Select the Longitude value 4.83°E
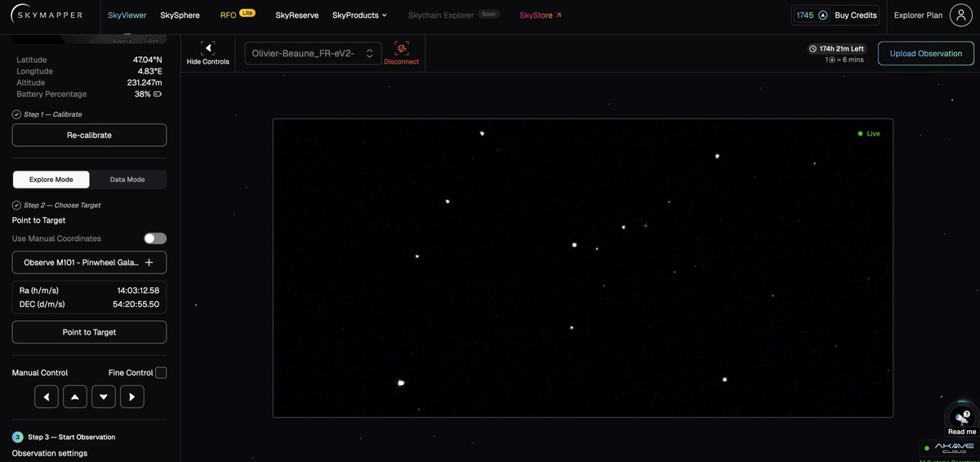 pyautogui.click(x=150, y=71)
